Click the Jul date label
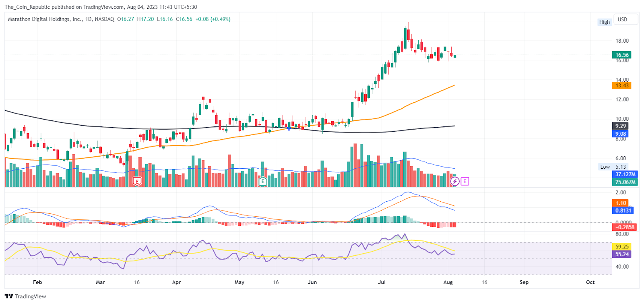The height and width of the screenshot is (304, 644). click(x=382, y=282)
